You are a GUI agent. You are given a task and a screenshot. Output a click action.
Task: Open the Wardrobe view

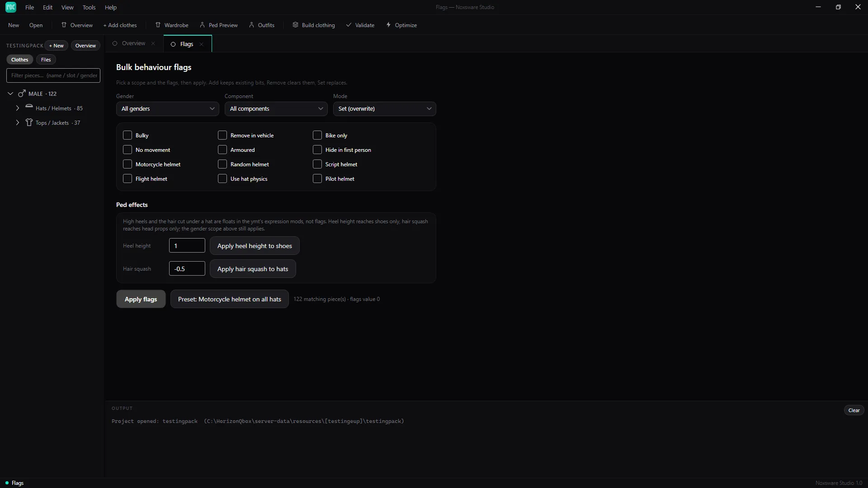point(172,25)
